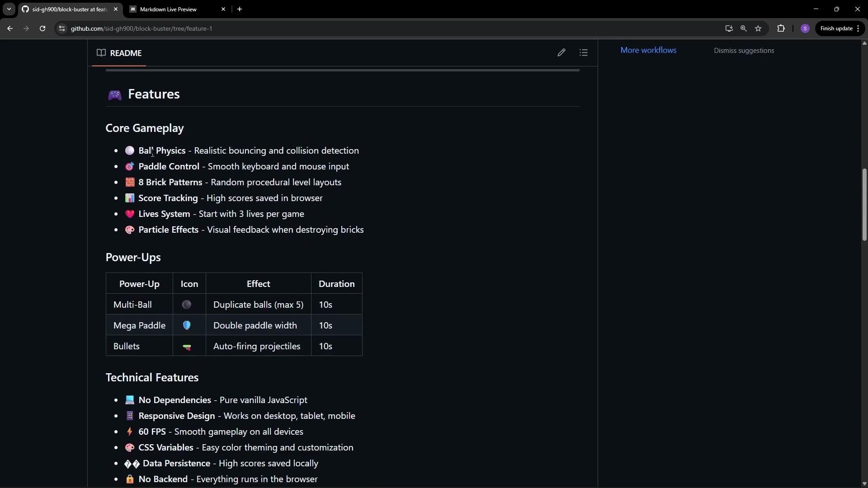Screen dimensions: 868x488
Task: Open the zoom magnifier icon in address bar
Action: pos(743,28)
